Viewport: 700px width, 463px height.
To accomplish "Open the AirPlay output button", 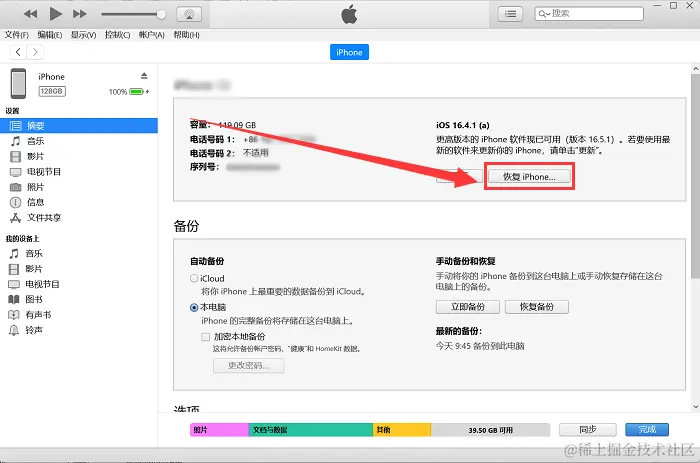I will 189,14.
